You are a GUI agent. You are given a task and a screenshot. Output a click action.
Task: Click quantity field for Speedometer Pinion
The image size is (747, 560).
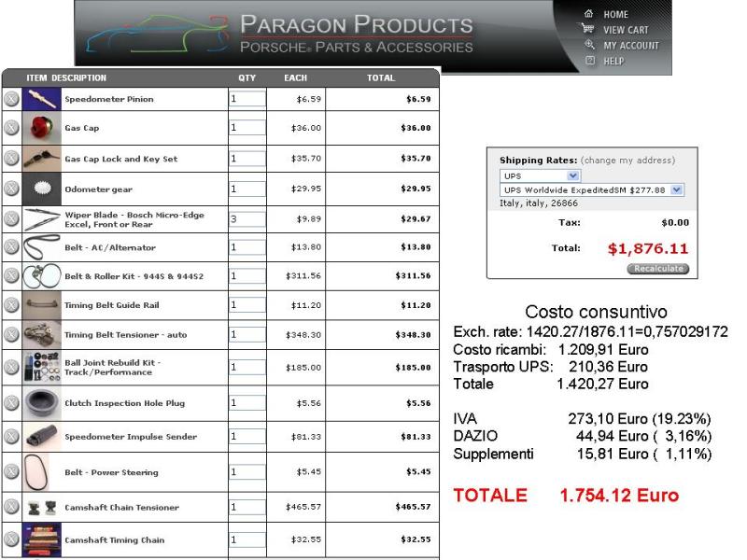click(x=247, y=99)
